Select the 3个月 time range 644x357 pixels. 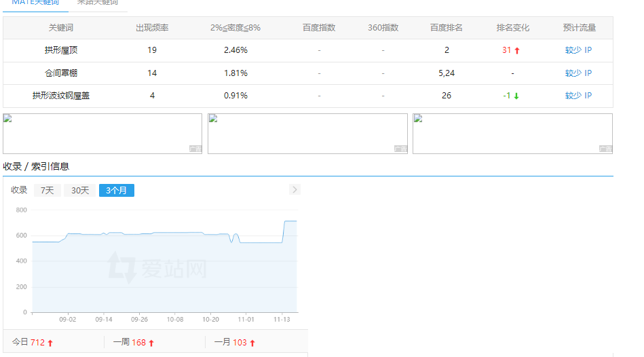point(116,191)
